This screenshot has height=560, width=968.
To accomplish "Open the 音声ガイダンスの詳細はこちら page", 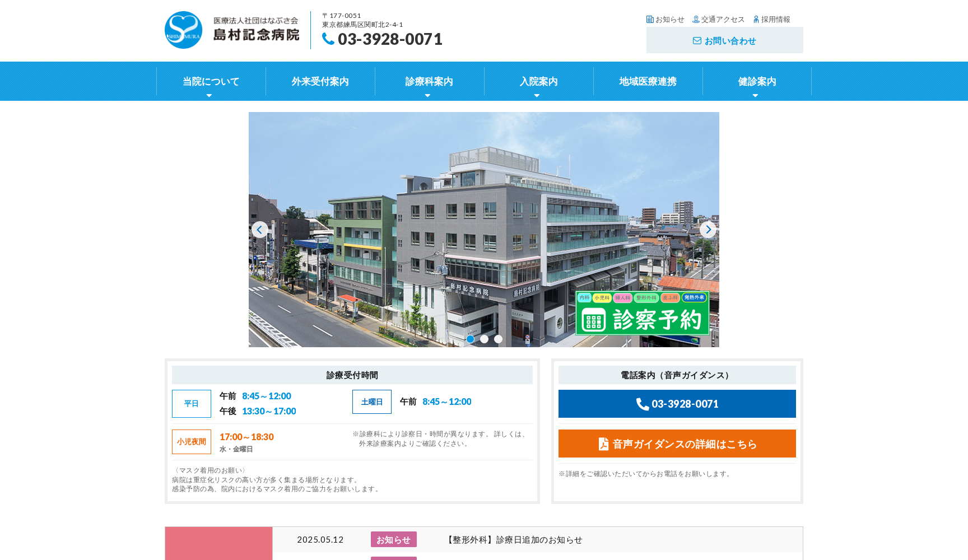I will [x=677, y=444].
